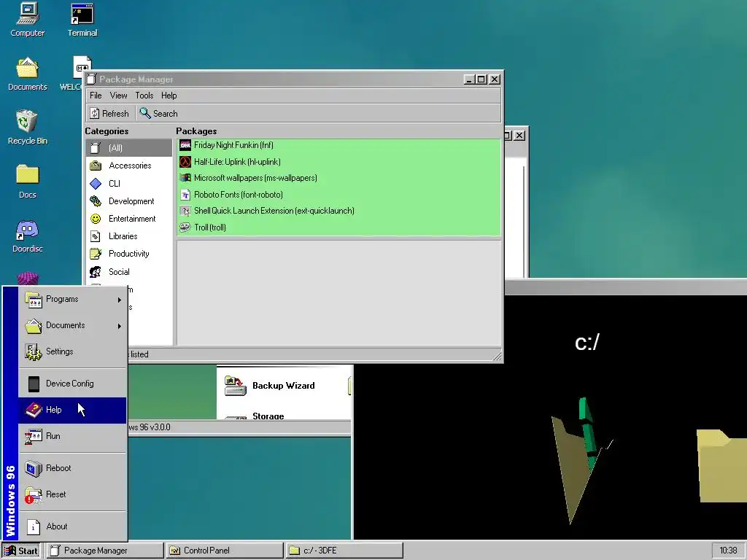
Task: Click the 10:38 taskbar clock
Action: 728,551
